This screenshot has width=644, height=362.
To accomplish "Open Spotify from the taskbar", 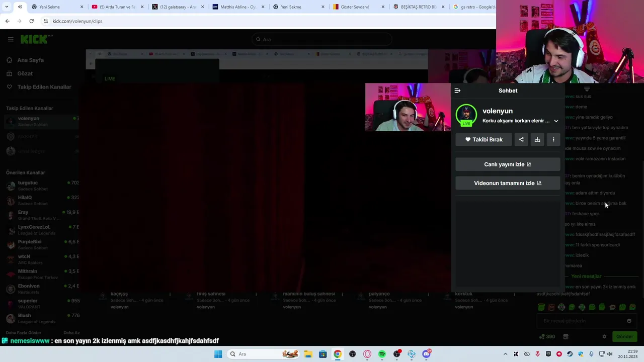I will pos(382,354).
